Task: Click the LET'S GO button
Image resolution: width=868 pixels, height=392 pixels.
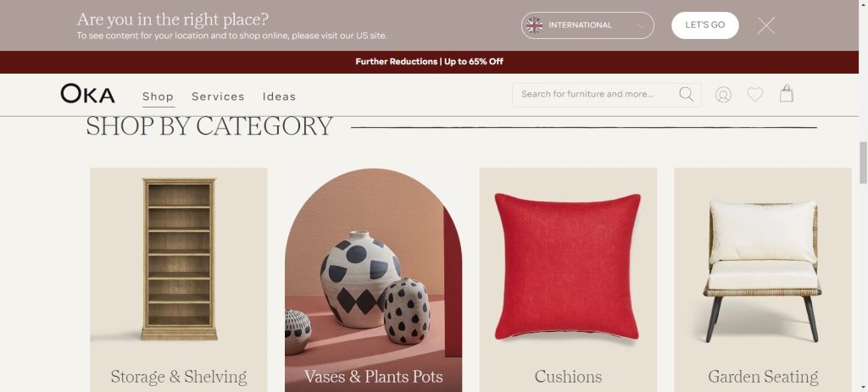Action: 704,25
